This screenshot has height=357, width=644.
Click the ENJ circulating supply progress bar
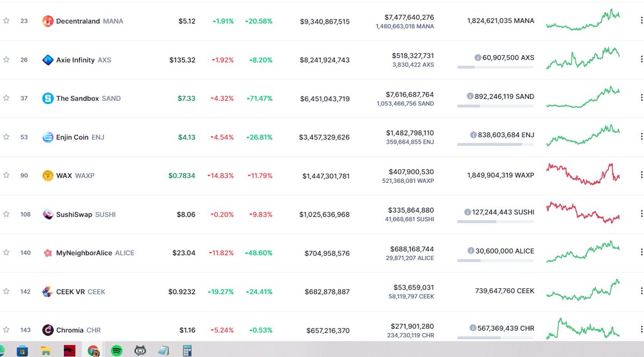495,144
